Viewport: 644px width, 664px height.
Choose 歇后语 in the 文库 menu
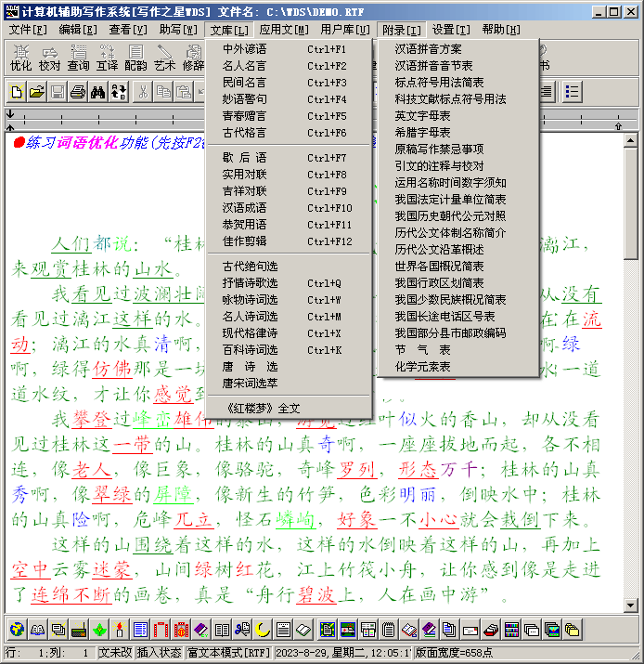[289, 158]
